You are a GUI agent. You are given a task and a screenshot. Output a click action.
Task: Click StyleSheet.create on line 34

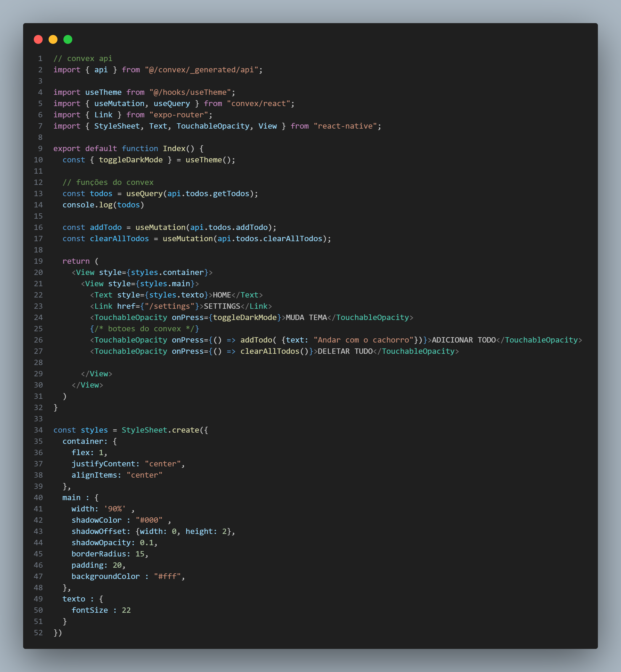click(x=160, y=430)
